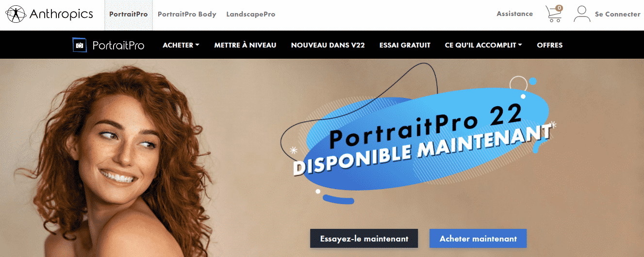The height and width of the screenshot is (257, 644).
Task: Click the cart item count badge
Action: coord(559,8)
